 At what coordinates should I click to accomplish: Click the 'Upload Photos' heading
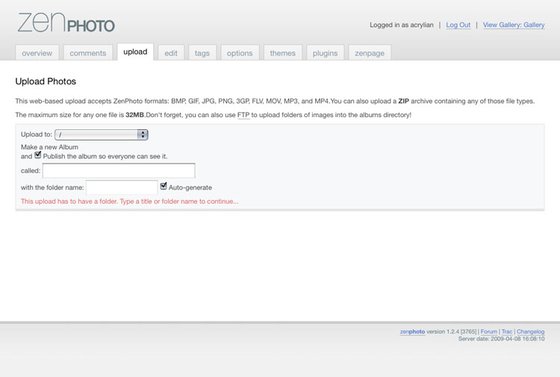pos(46,81)
